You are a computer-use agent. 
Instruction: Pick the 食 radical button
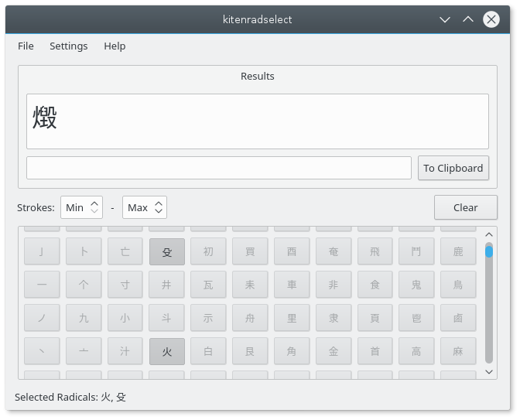point(375,285)
